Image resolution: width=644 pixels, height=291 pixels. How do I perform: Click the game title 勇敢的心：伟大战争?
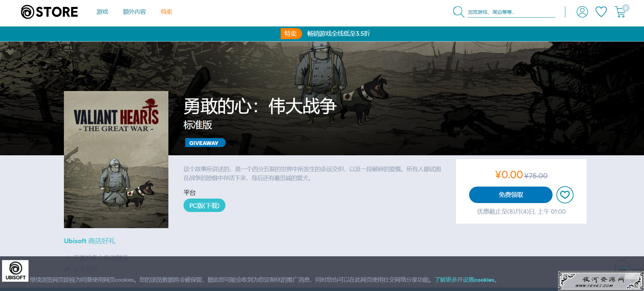(x=260, y=106)
